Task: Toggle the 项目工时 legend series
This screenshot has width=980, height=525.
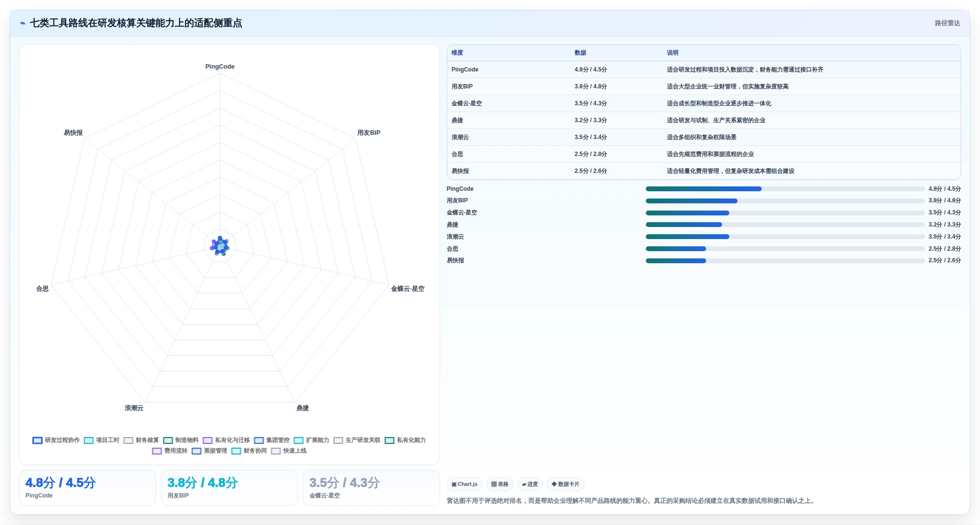Action: point(101,440)
